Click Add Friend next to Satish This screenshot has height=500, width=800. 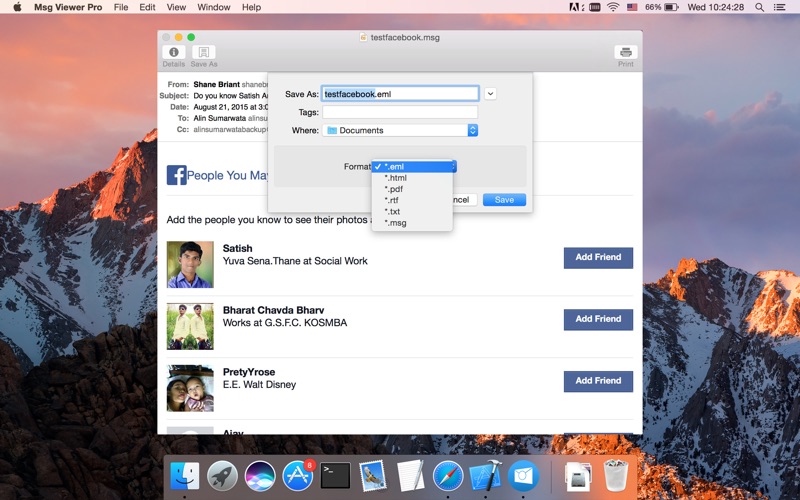(x=598, y=257)
